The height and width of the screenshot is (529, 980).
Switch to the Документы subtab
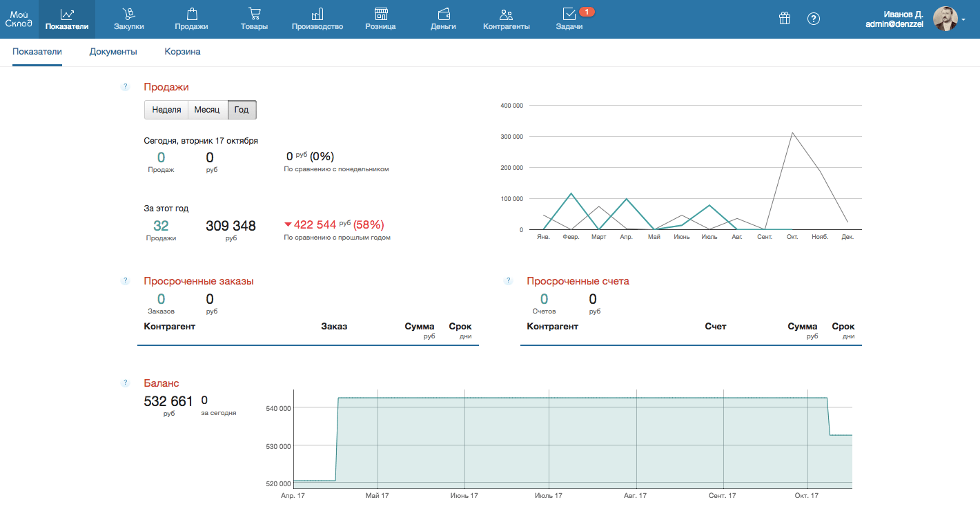(113, 52)
